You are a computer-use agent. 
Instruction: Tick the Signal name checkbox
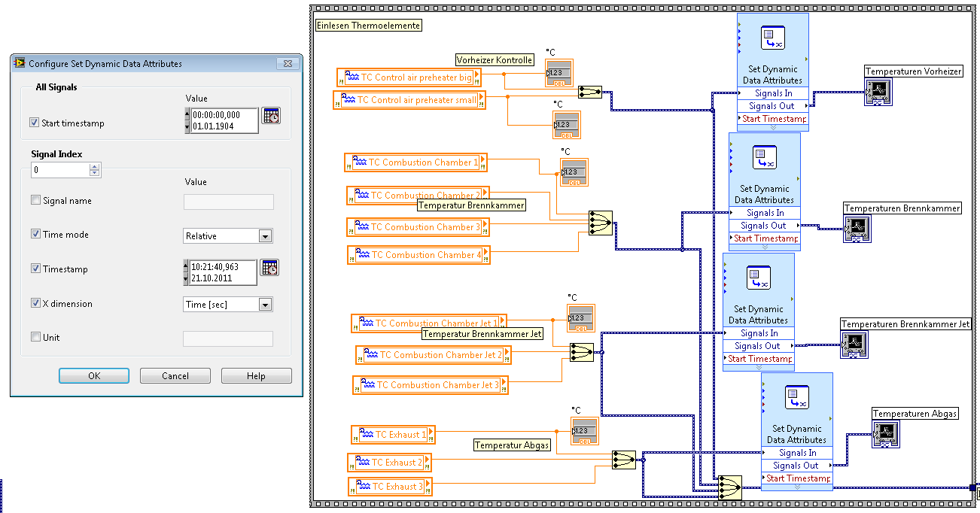pyautogui.click(x=35, y=200)
